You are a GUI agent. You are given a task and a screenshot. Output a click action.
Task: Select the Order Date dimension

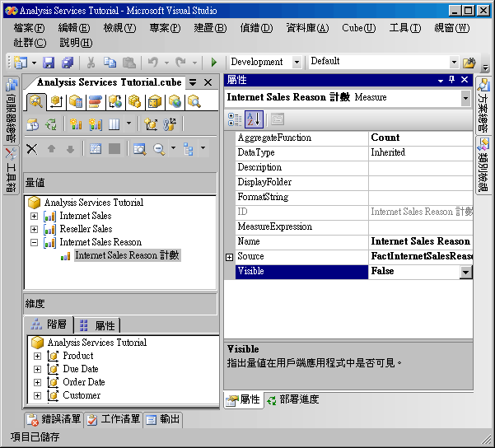tap(84, 382)
